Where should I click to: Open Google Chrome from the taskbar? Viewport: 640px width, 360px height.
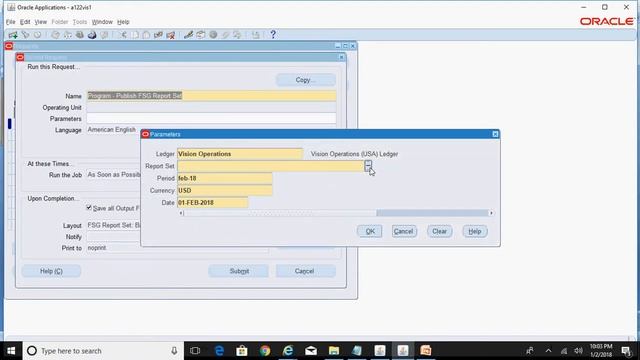pos(265,351)
